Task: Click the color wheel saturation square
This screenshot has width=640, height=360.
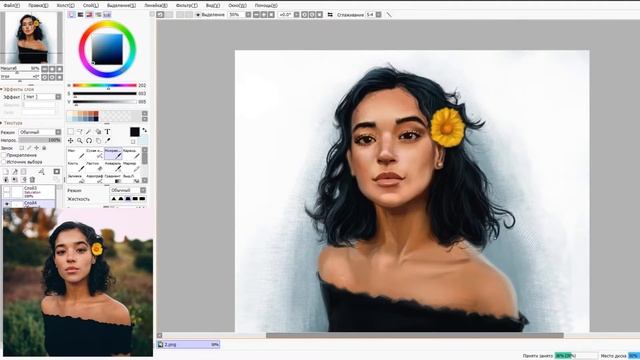Action: pos(107,49)
